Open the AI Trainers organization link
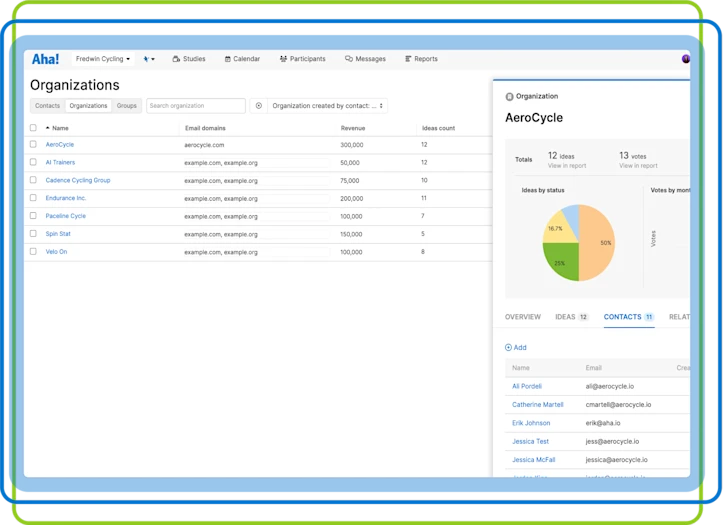Viewport: 723px width, 525px height. pyautogui.click(x=60, y=162)
